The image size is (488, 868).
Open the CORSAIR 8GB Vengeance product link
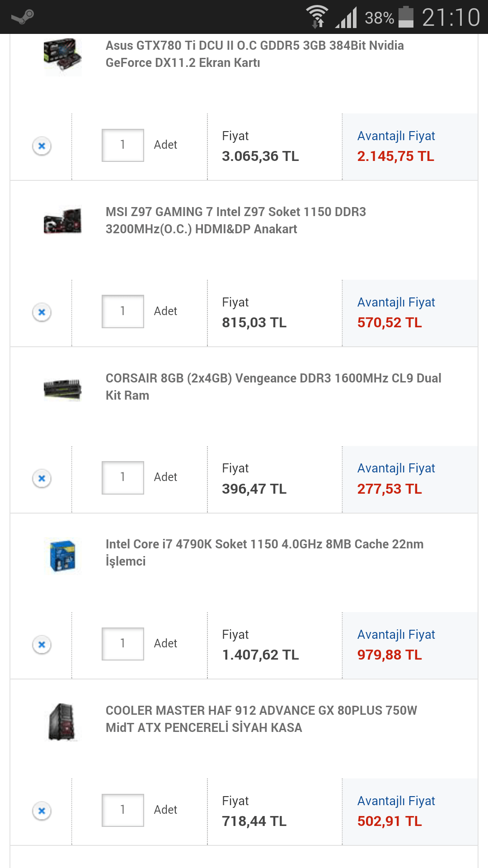273,387
